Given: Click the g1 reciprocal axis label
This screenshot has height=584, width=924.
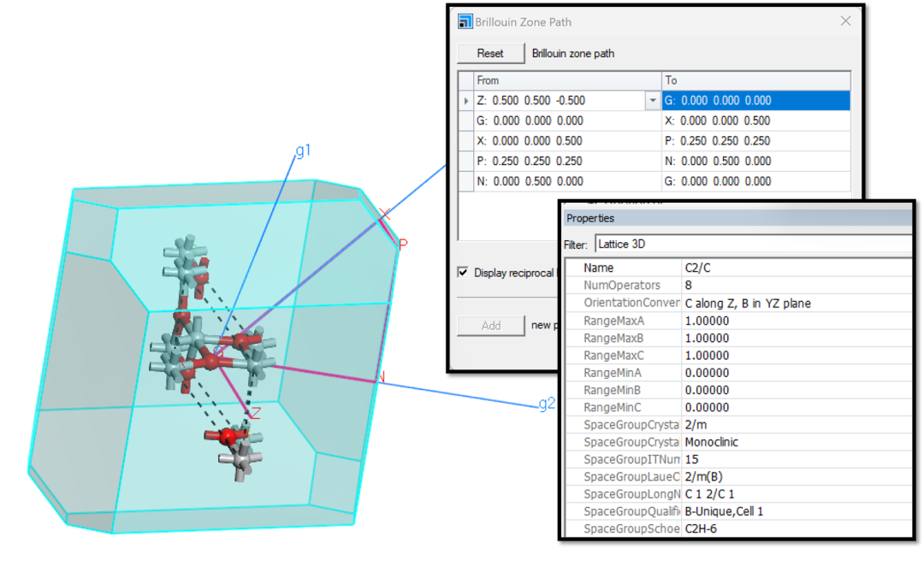Looking at the screenshot, I should (x=303, y=150).
